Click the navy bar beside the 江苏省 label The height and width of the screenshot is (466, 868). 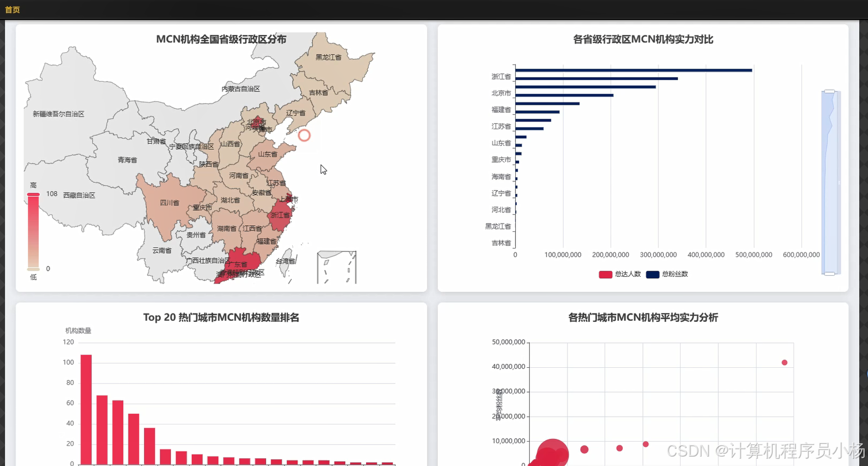(x=529, y=129)
